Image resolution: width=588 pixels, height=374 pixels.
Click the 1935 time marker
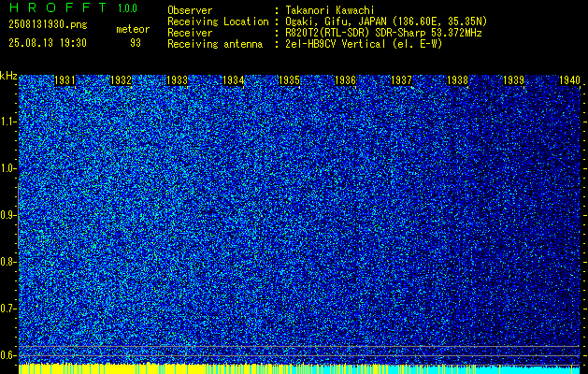tap(290, 80)
